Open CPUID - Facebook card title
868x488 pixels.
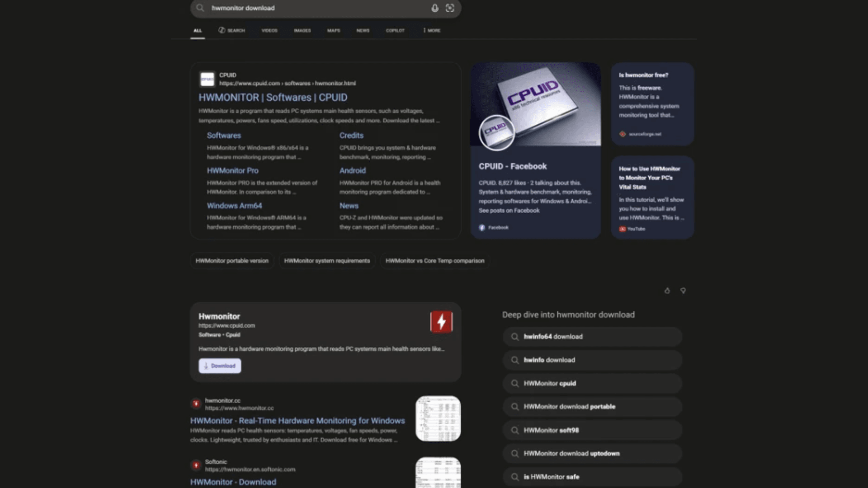[513, 166]
